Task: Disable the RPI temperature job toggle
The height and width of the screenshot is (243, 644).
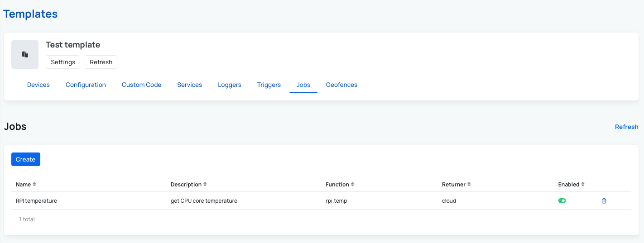Action: (562, 200)
